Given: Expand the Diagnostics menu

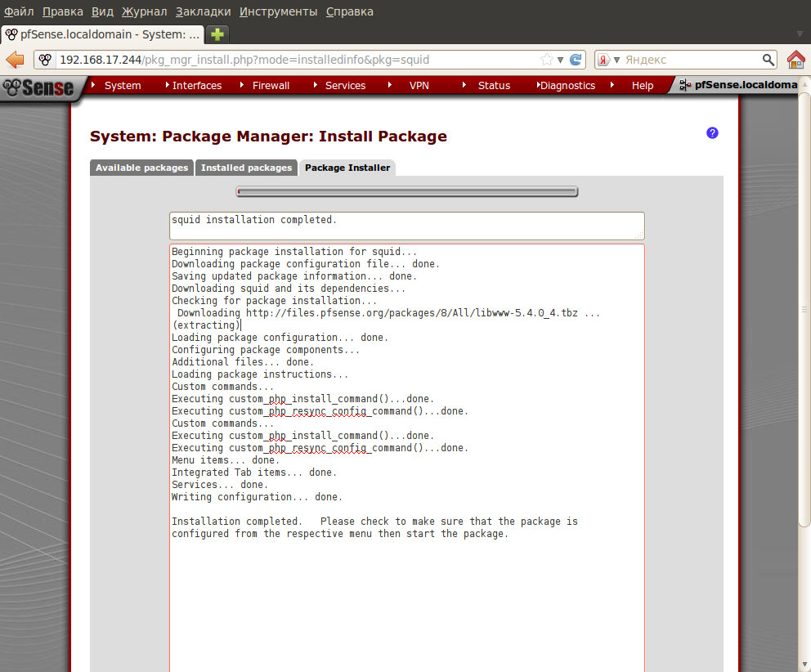Looking at the screenshot, I should pos(567,85).
